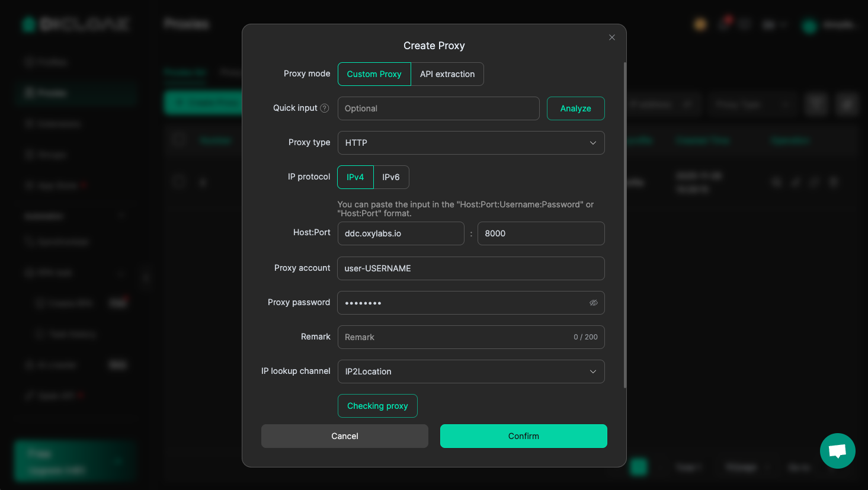Focus the host field with ddc.oxylabs.io
Image resolution: width=868 pixels, height=490 pixels.
click(x=401, y=233)
